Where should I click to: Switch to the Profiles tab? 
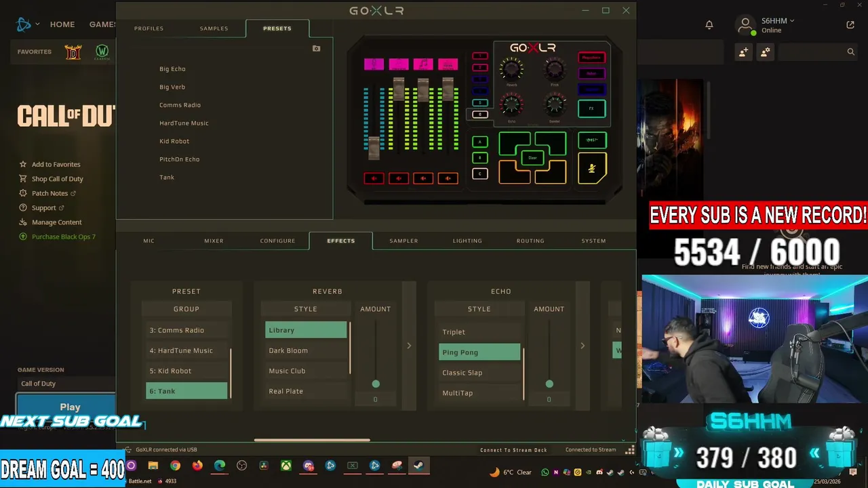[x=149, y=28]
